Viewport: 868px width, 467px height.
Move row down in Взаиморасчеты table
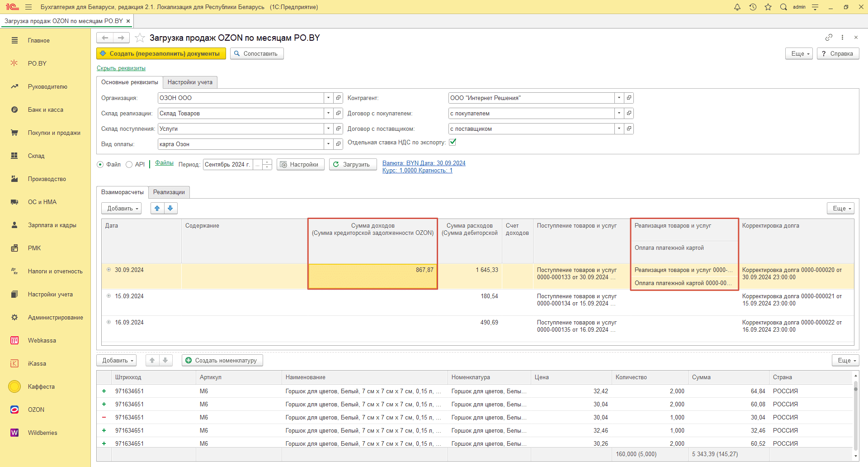(170, 208)
